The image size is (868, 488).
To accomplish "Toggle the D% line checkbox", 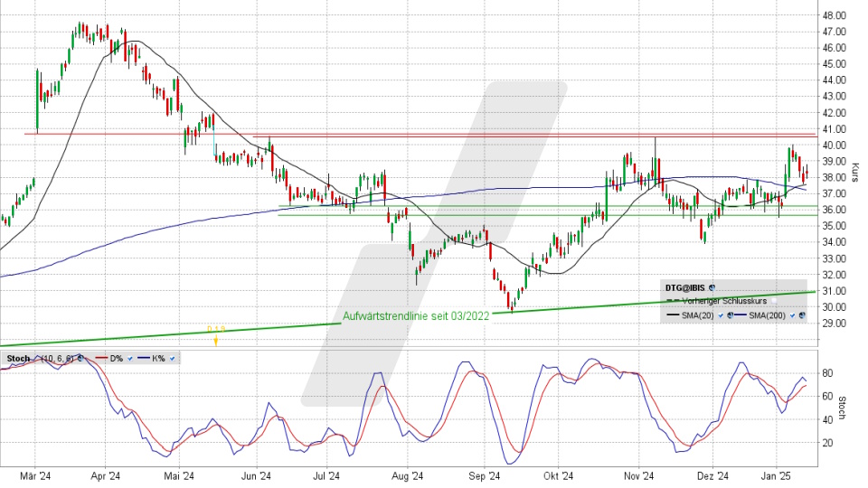I will (130, 359).
